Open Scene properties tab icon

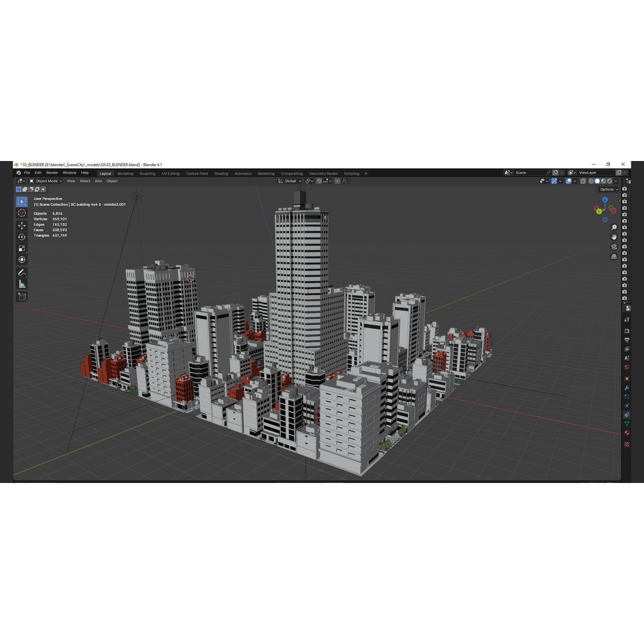[627, 358]
